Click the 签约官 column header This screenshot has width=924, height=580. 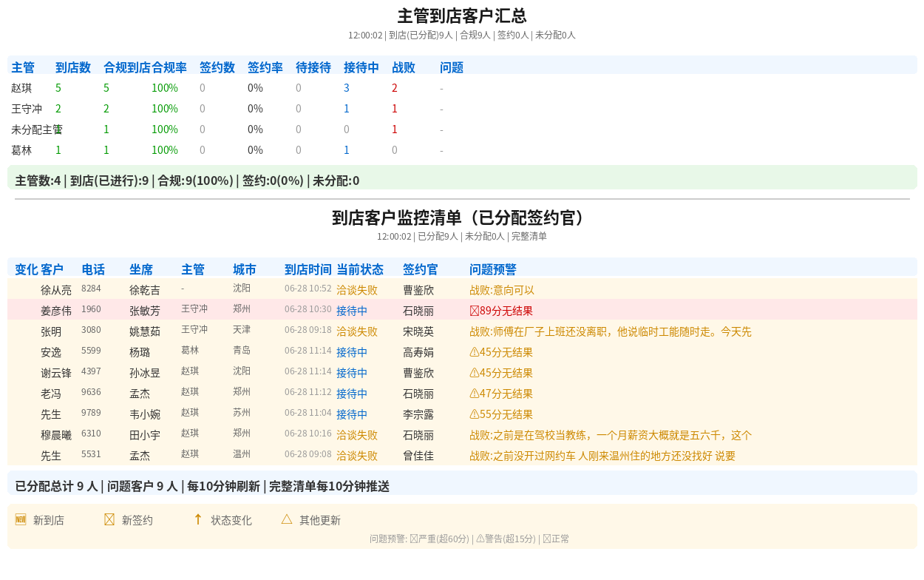(421, 269)
